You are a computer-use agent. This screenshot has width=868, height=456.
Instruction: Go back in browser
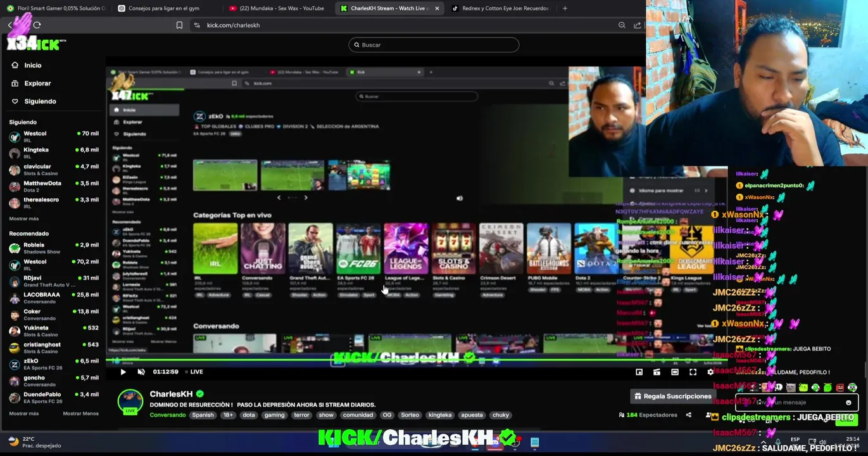(x=10, y=25)
